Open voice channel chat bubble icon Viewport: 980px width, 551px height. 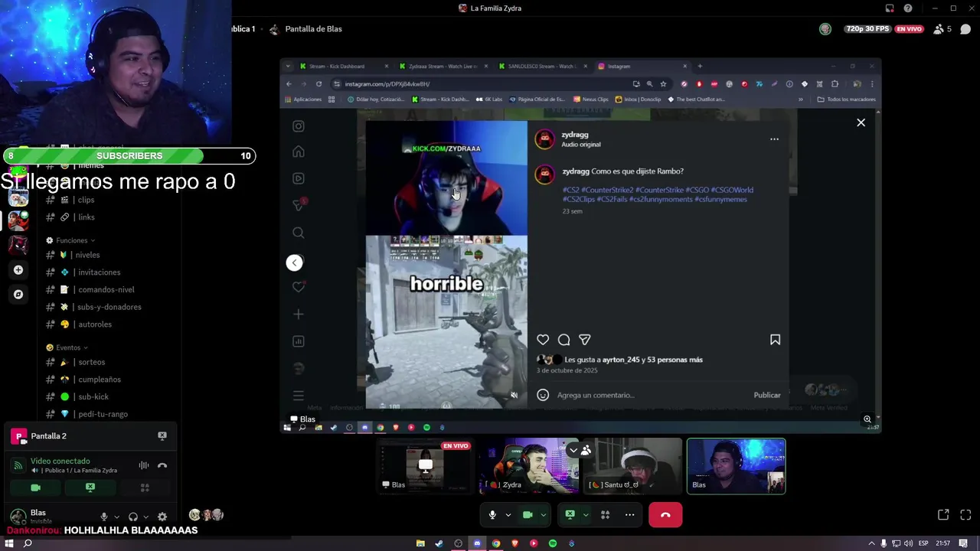[x=965, y=29]
